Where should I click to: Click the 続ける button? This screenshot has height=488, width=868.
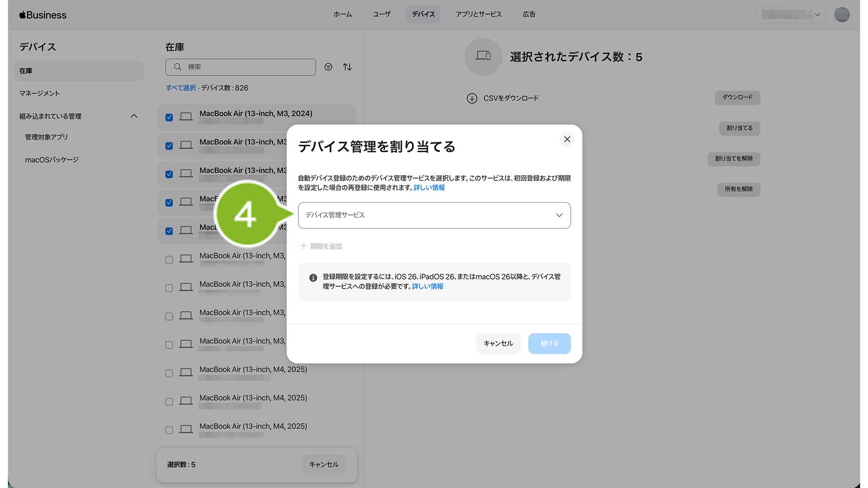coord(549,344)
